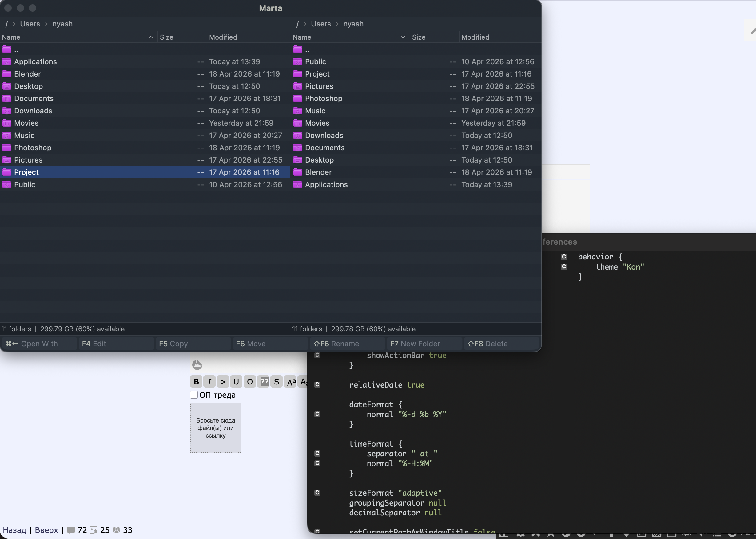Screen dimensions: 756x539
Task: Go to Users in left pane breadcrumb
Action: coord(30,24)
